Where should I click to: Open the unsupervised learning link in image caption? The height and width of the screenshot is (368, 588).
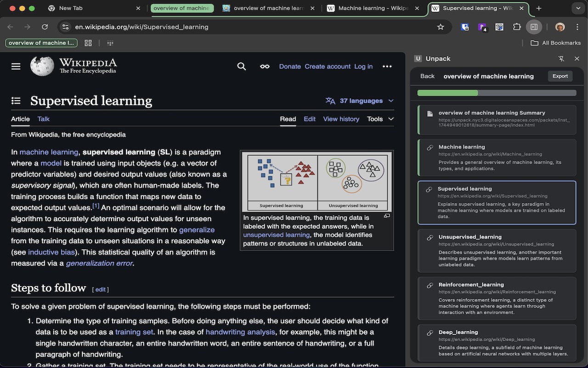(277, 235)
